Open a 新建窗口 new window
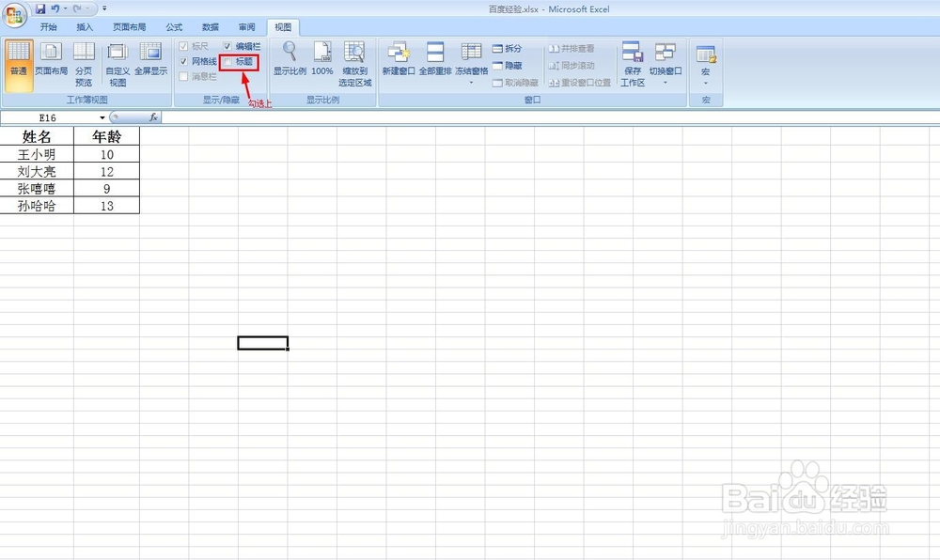 click(399, 58)
